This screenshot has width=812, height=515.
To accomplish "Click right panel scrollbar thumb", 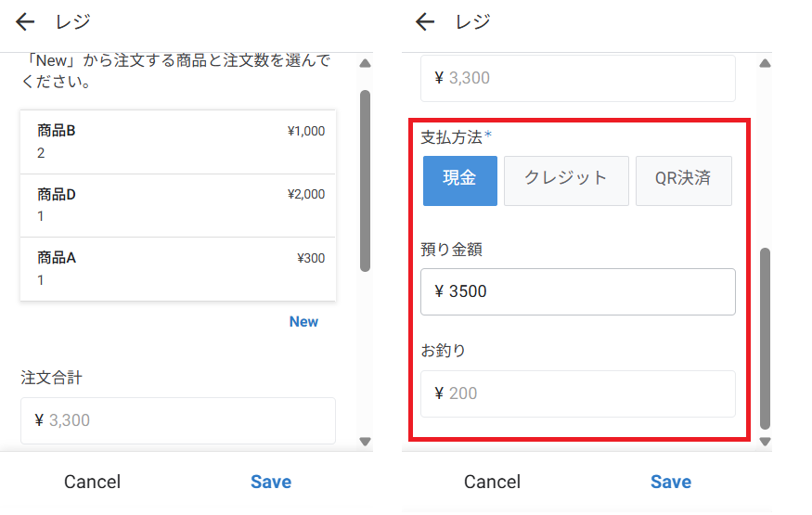I will [765, 338].
